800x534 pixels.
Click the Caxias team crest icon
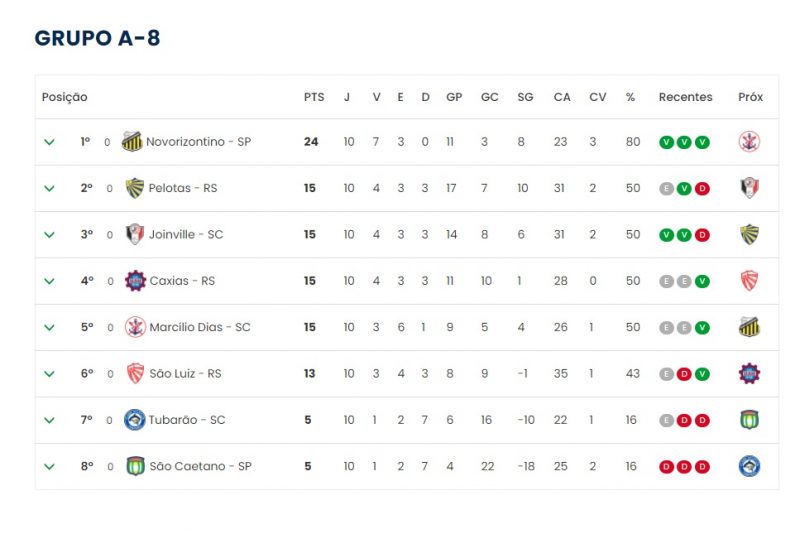134,281
